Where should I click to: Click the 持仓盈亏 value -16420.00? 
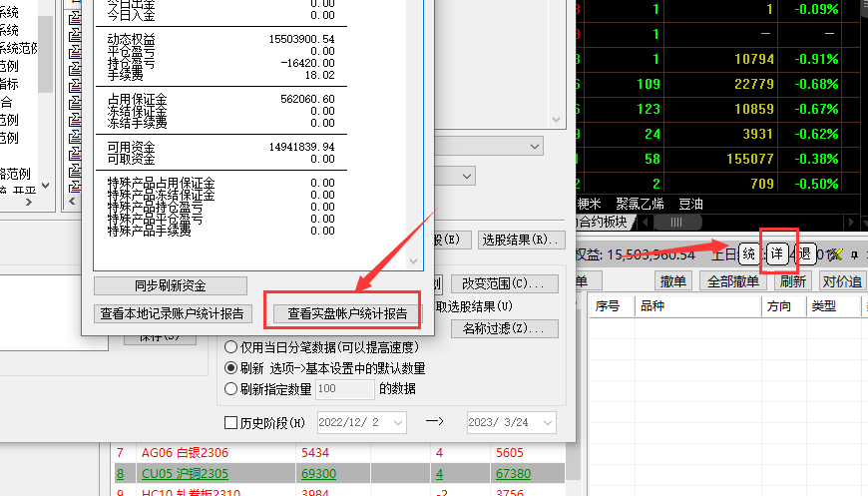click(x=307, y=63)
